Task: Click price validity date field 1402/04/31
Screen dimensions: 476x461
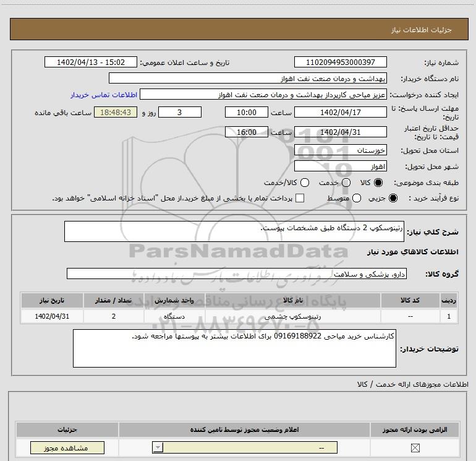Action: coord(340,132)
